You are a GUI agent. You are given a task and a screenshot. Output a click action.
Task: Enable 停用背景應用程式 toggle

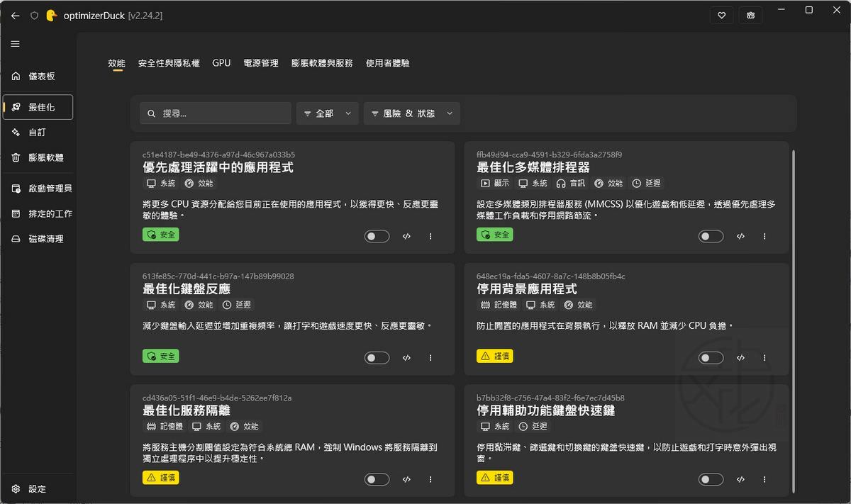point(711,358)
